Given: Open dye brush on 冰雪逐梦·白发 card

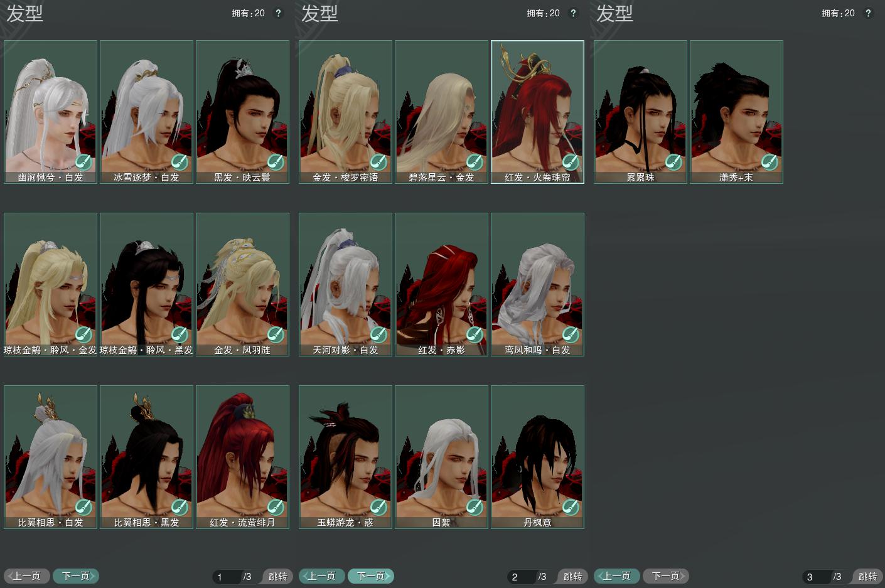Looking at the screenshot, I should pyautogui.click(x=180, y=163).
